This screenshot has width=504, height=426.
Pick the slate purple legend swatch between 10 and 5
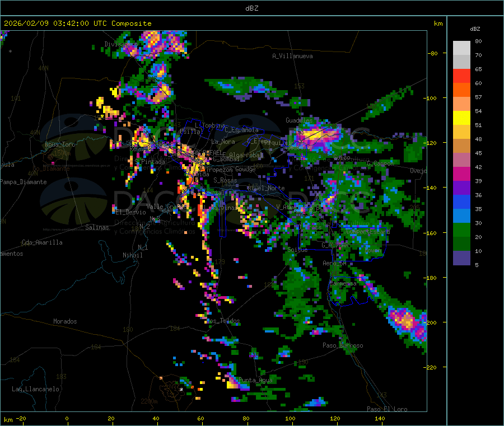(x=461, y=258)
